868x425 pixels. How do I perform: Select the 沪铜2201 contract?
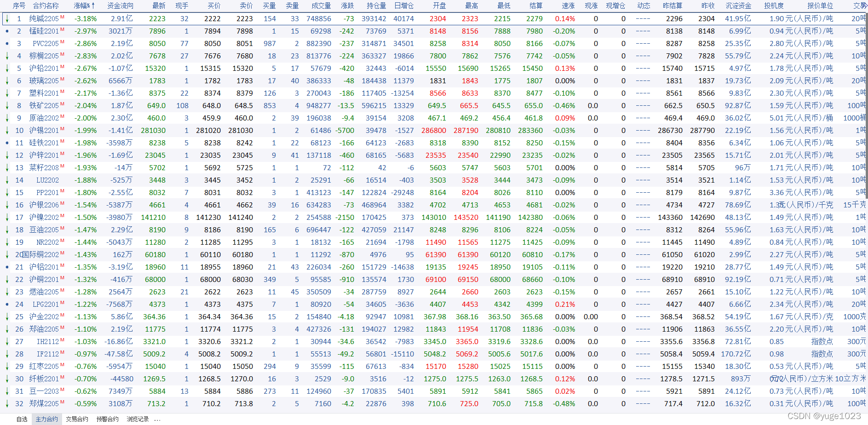pos(44,279)
